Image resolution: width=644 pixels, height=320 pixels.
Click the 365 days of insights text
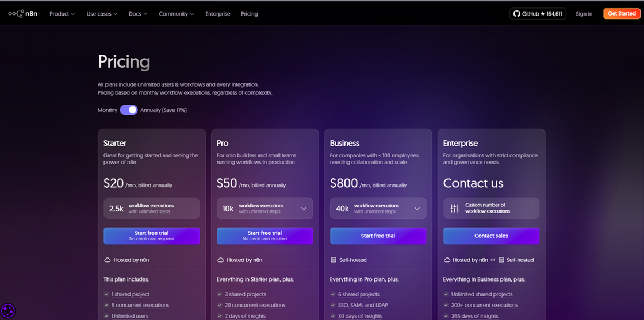475,316
